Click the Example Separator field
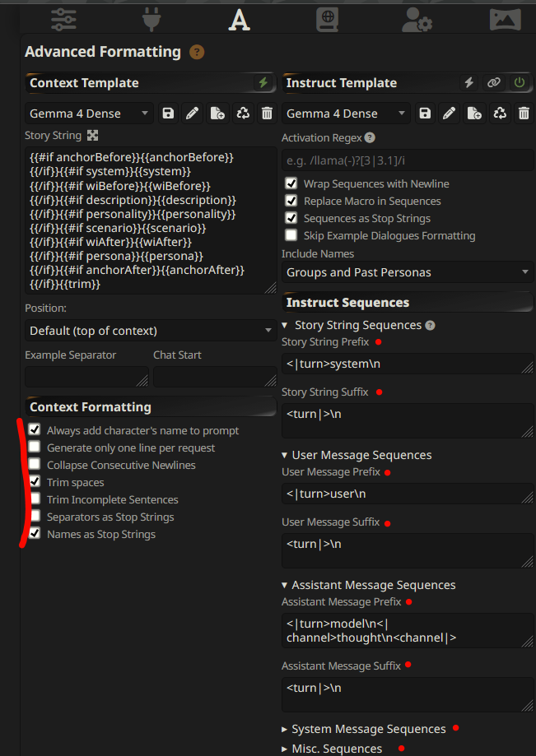Viewport: 536px width, 756px height. (x=86, y=377)
